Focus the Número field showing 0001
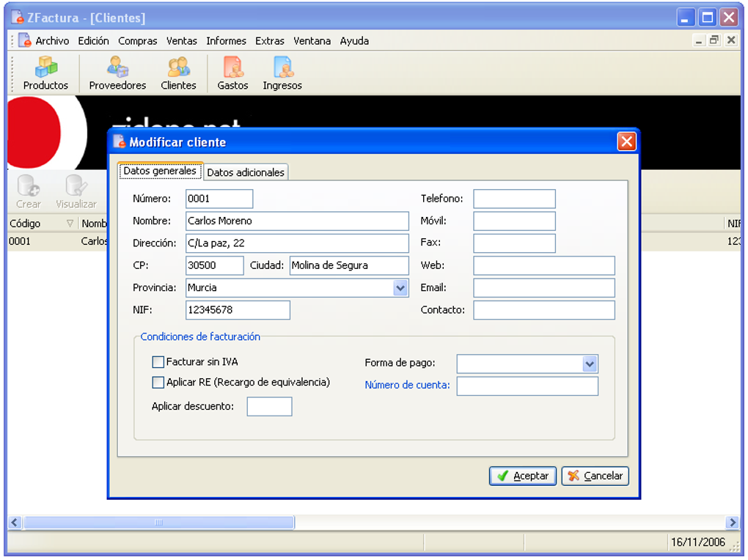This screenshot has height=560, width=748. point(219,199)
